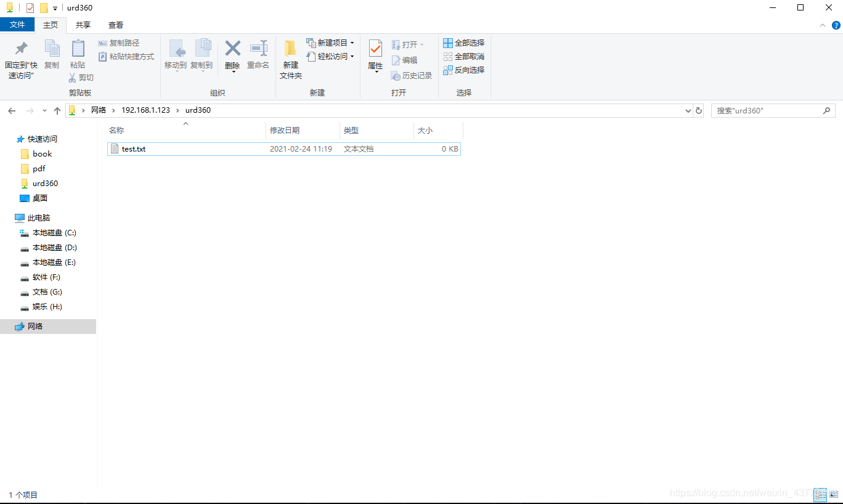Image resolution: width=843 pixels, height=504 pixels.
Task: Click the Edit ribbon item
Action: (x=404, y=60)
